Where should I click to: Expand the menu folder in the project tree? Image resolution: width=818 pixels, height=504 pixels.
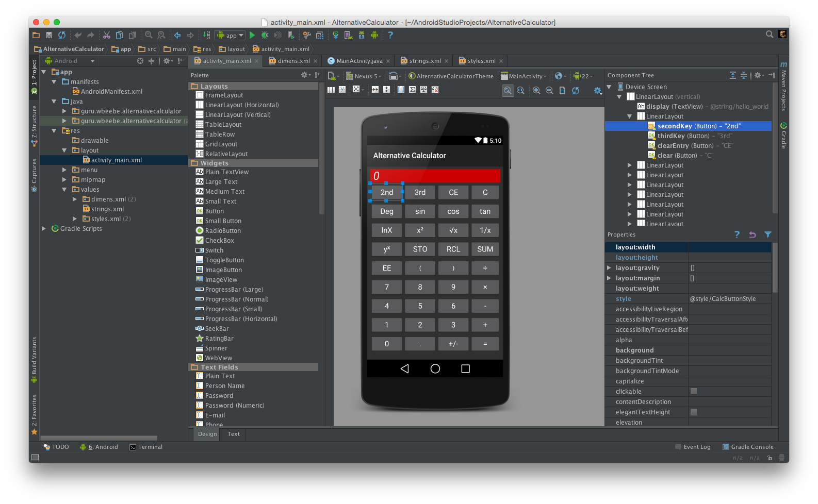64,170
